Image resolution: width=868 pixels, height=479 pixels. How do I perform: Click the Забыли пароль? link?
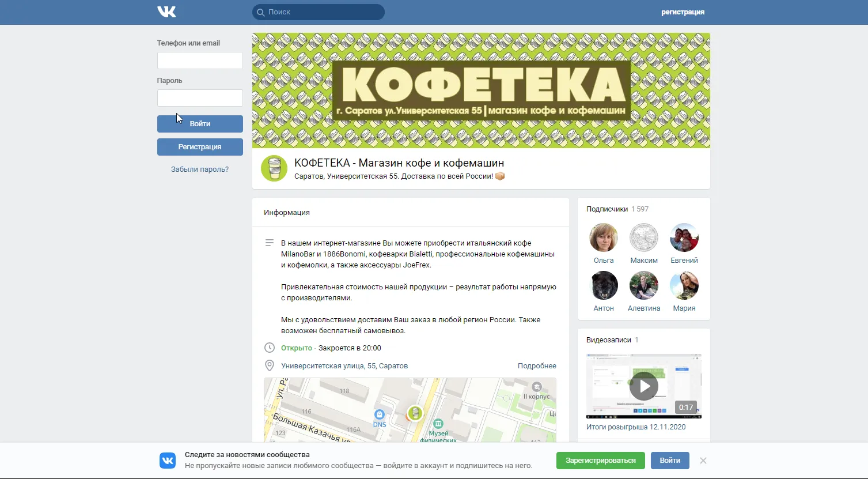[200, 169]
